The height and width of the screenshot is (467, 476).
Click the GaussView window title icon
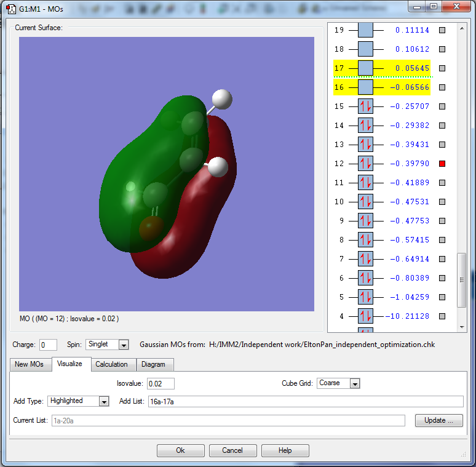pyautogui.click(x=11, y=9)
